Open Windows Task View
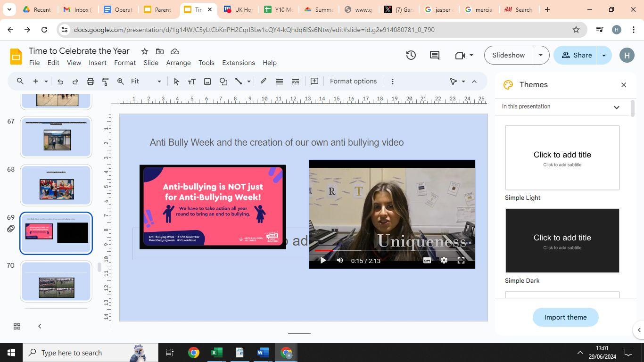 170,353
